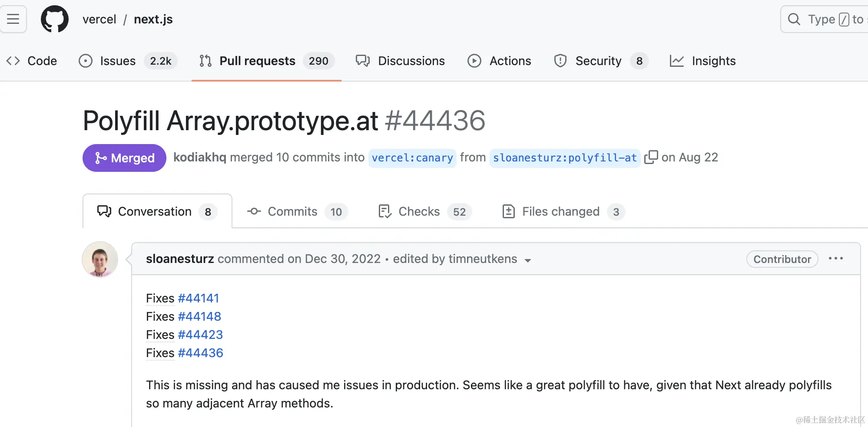Copy the branch name with the copy icon
Screen dimensions: 868x427
tap(651, 157)
